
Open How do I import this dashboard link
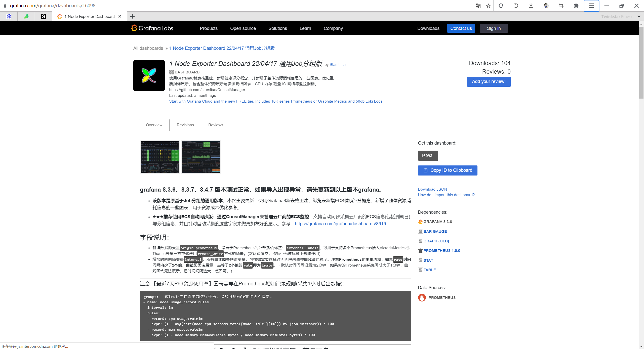446,195
